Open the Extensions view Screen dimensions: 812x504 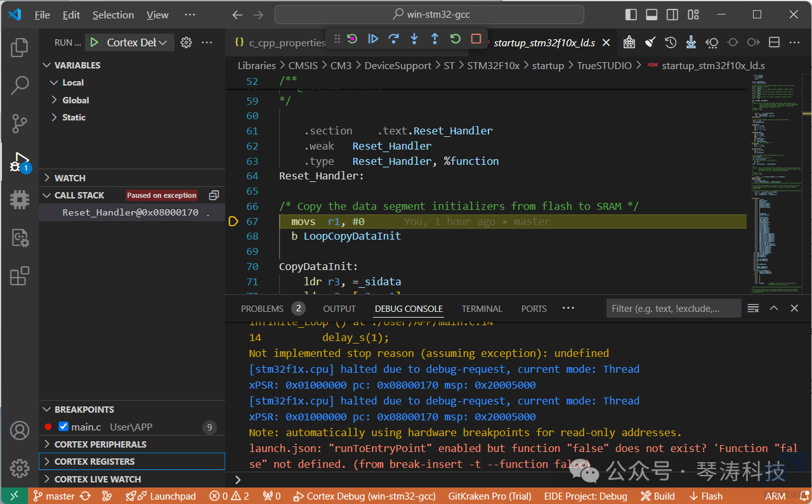[x=20, y=276]
